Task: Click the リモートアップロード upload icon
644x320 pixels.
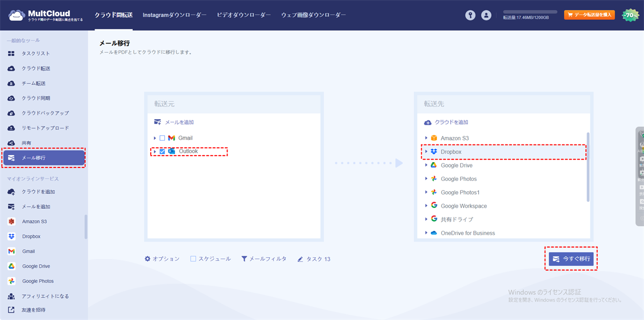Action: [11, 128]
